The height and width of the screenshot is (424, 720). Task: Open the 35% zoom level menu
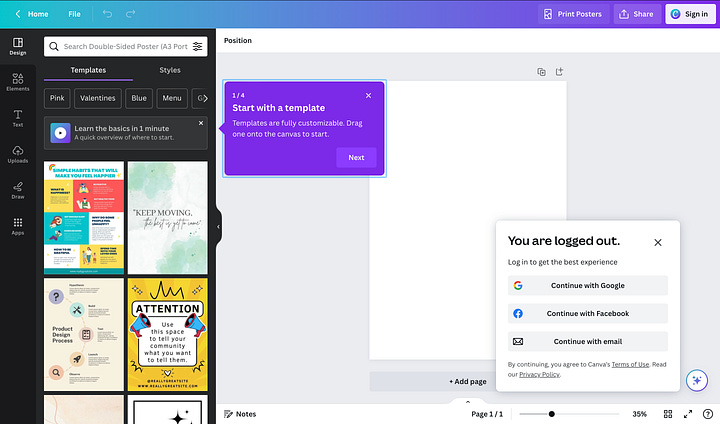coord(639,414)
